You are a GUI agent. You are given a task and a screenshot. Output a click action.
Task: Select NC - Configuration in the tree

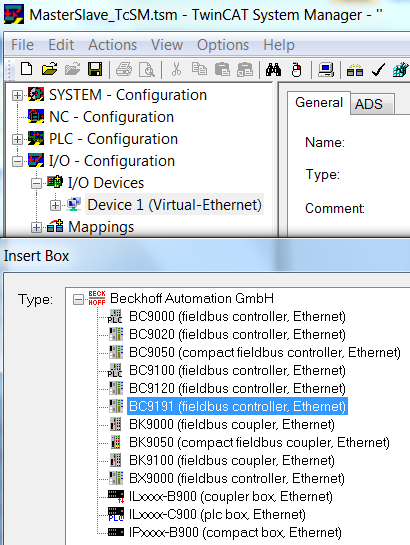111,117
